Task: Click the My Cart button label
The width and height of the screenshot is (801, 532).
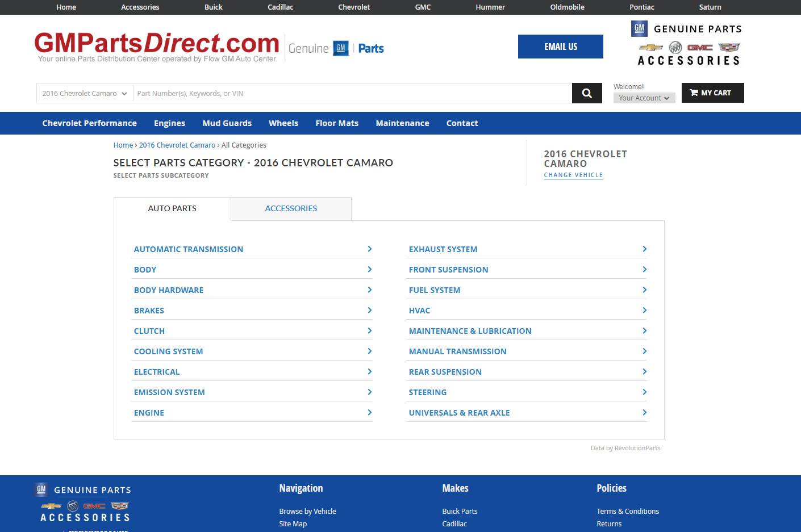Action: pos(716,93)
